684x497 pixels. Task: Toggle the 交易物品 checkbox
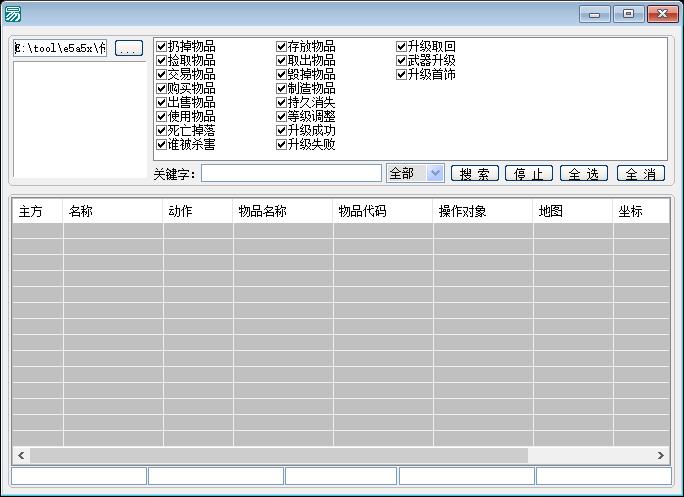[161, 74]
